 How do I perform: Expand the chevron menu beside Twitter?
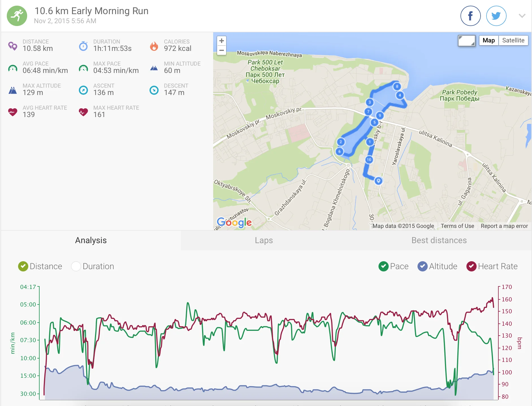tap(522, 16)
